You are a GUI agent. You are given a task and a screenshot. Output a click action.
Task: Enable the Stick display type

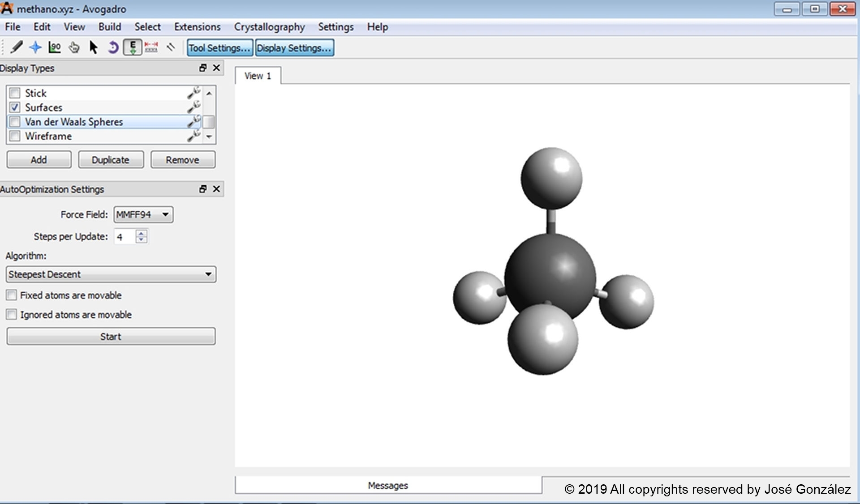click(x=15, y=93)
